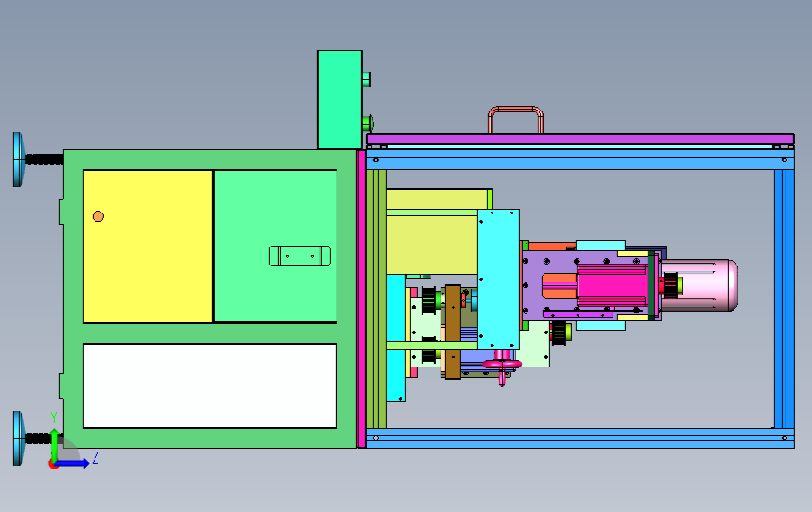
Task: Select the teal box atop the cabinet
Action: 339,99
